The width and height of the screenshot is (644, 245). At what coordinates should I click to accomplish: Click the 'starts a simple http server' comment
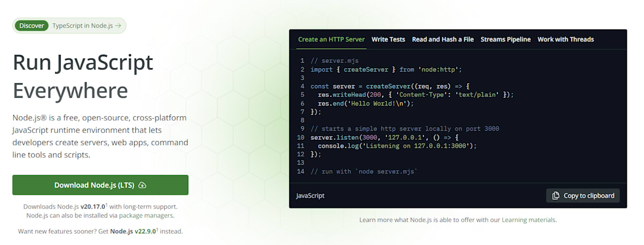tap(405, 128)
